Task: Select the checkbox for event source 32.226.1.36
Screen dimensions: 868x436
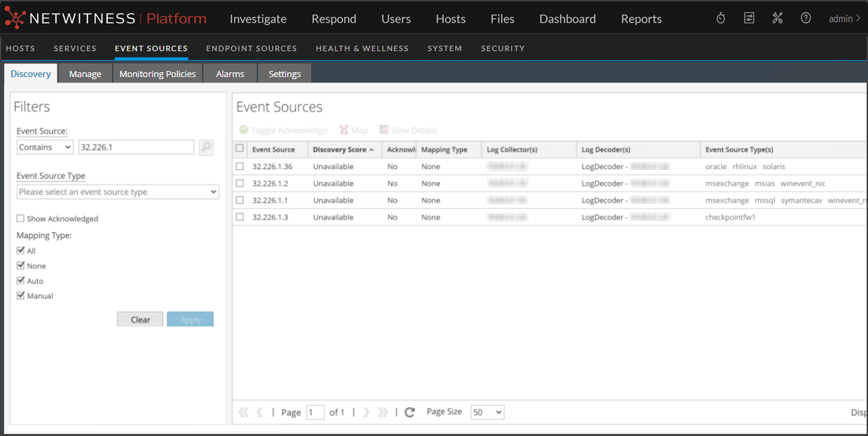Action: 240,166
